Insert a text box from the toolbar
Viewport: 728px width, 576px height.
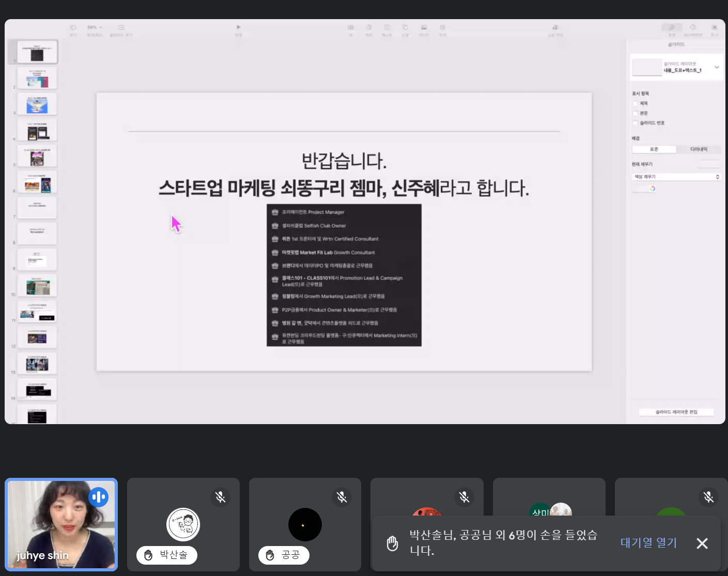(386, 28)
